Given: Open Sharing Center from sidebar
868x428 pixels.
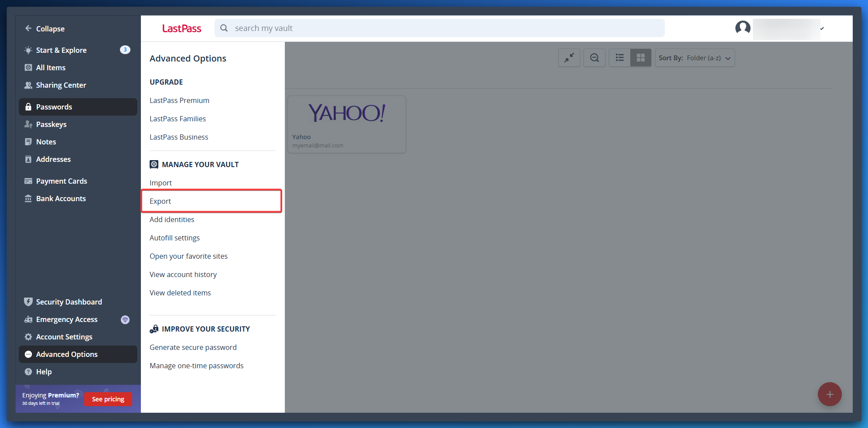Looking at the screenshot, I should pos(61,85).
